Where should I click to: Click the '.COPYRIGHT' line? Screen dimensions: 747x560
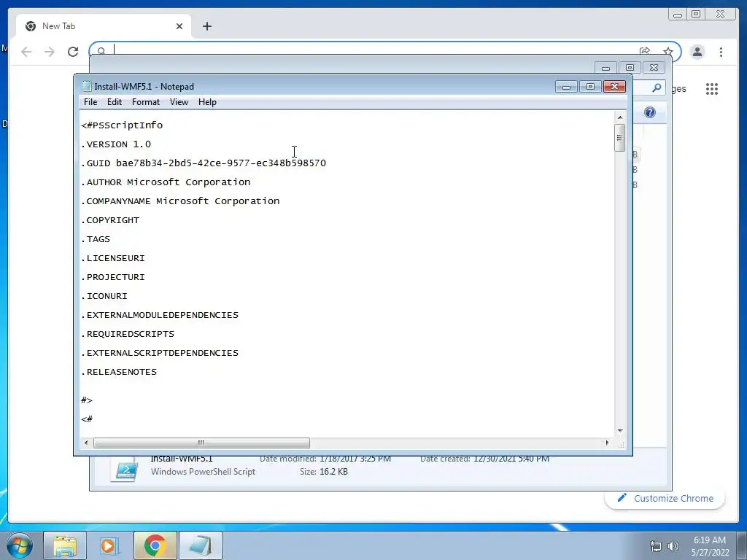click(110, 220)
